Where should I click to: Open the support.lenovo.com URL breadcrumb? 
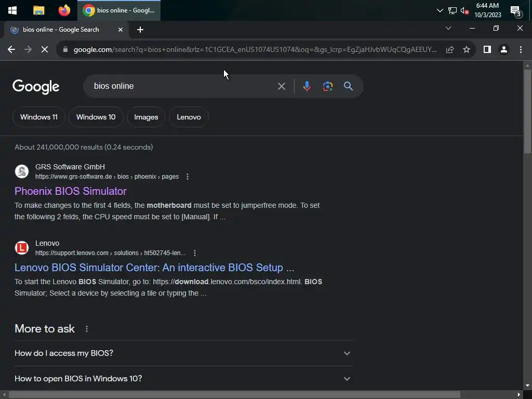111,253
